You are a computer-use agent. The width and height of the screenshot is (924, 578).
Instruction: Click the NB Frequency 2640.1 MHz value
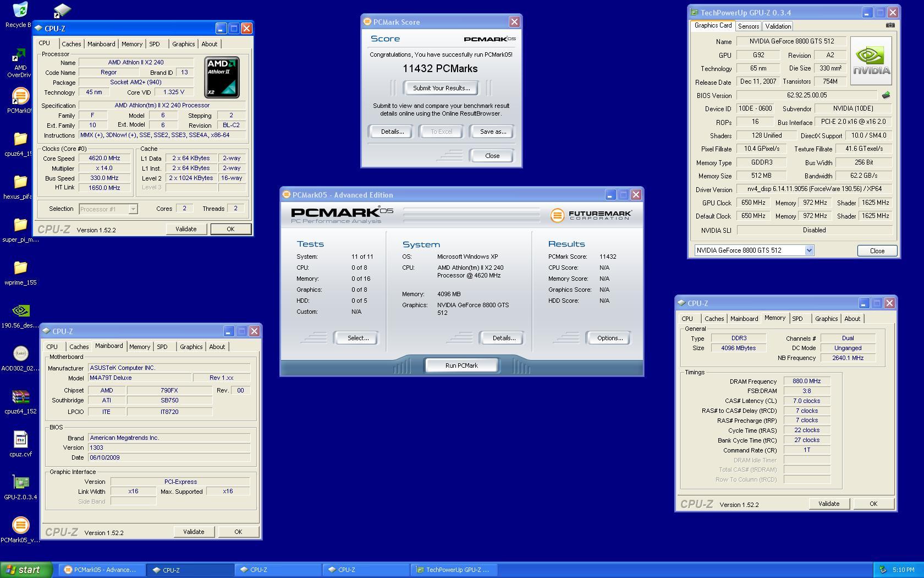click(x=848, y=358)
